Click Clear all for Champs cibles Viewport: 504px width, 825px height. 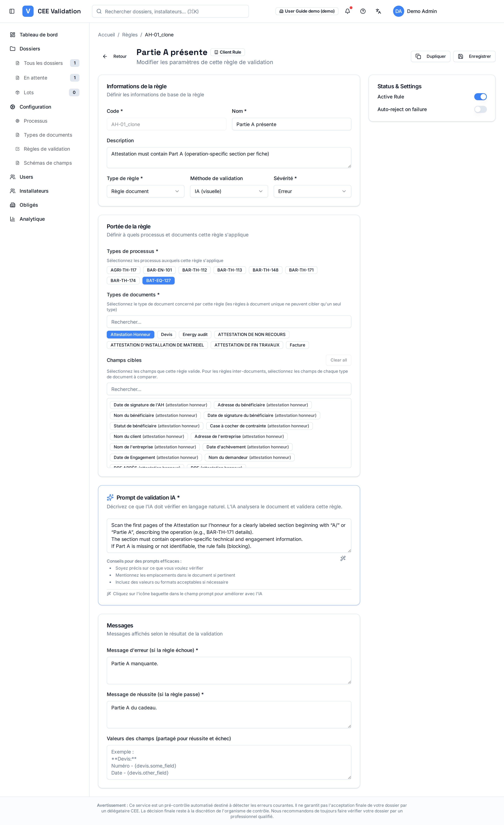click(338, 360)
